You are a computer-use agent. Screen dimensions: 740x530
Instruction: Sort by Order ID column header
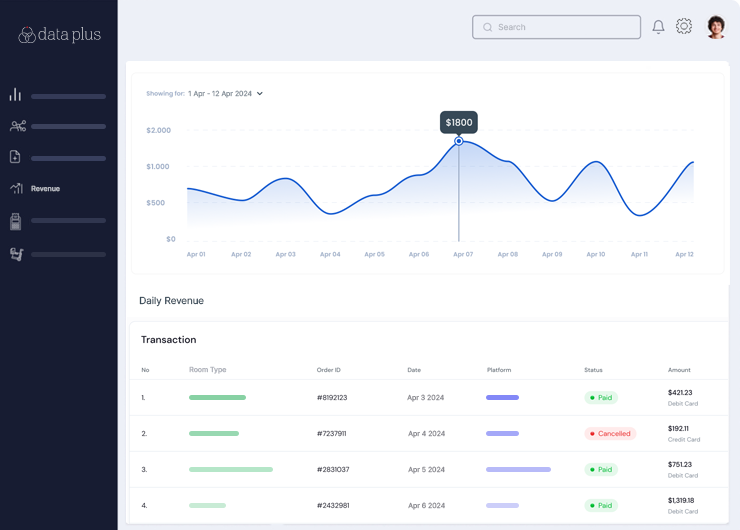(x=328, y=370)
